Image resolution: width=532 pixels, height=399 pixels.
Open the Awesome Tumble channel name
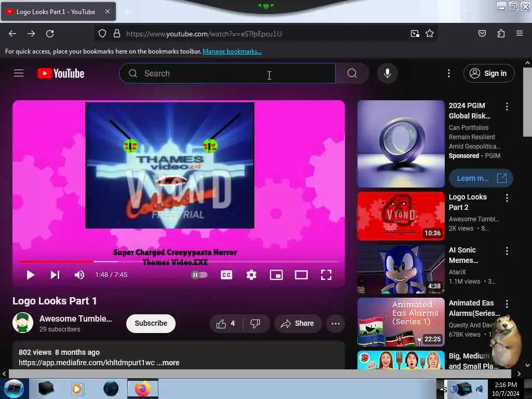click(x=76, y=318)
